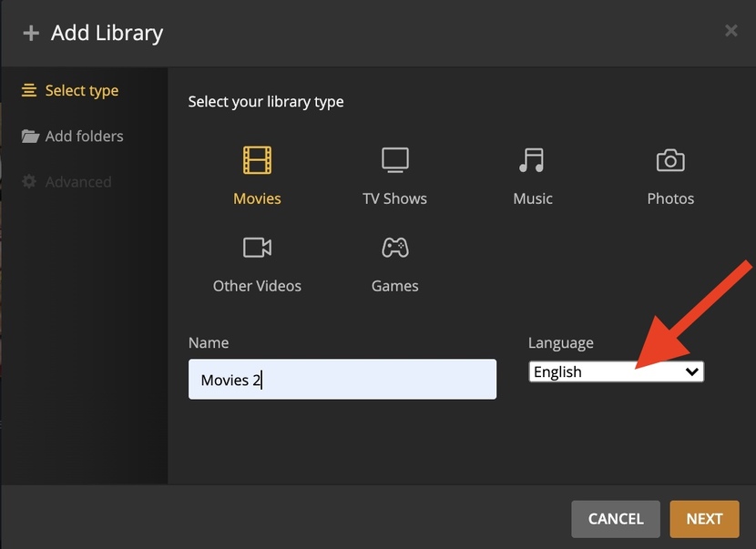The width and height of the screenshot is (756, 549).
Task: Select the Photos camera icon
Action: pyautogui.click(x=670, y=160)
